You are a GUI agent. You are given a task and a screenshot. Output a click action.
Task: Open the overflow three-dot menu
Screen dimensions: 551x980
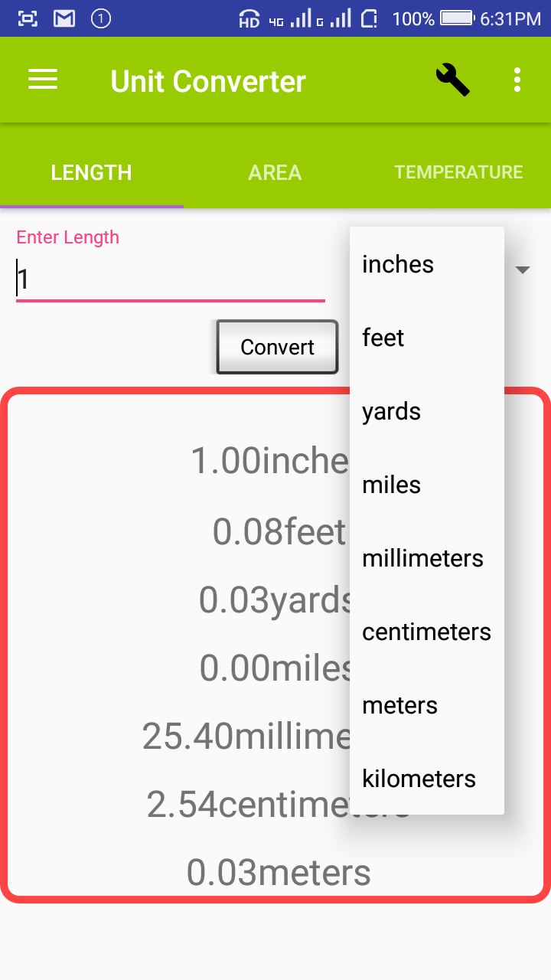(x=517, y=80)
